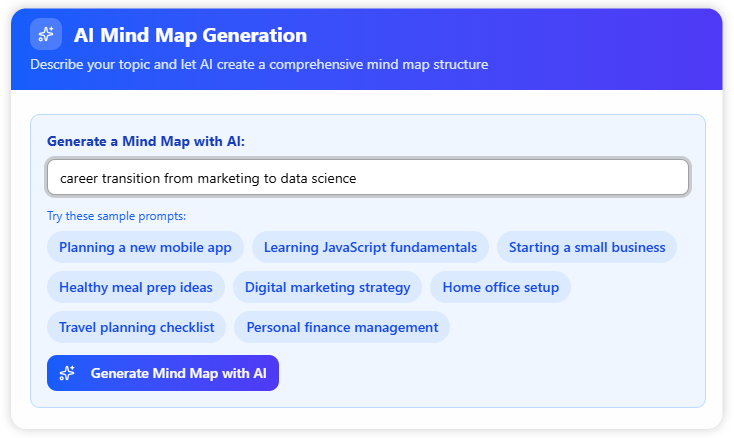Image resolution: width=734 pixels, height=438 pixels.
Task: Click the sparkle icon in the header
Action: (46, 35)
